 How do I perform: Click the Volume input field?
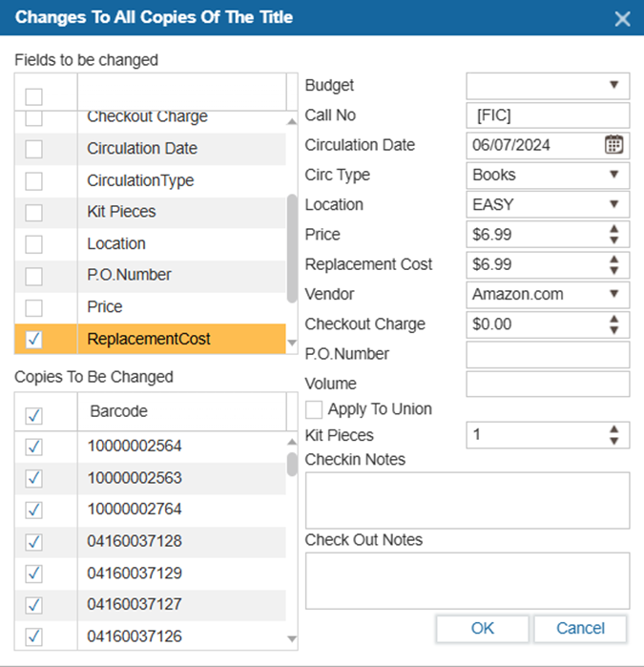click(x=548, y=385)
